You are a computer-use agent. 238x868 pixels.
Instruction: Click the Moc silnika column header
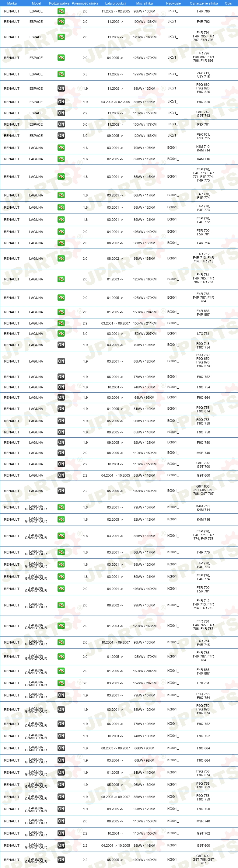(144, 3)
